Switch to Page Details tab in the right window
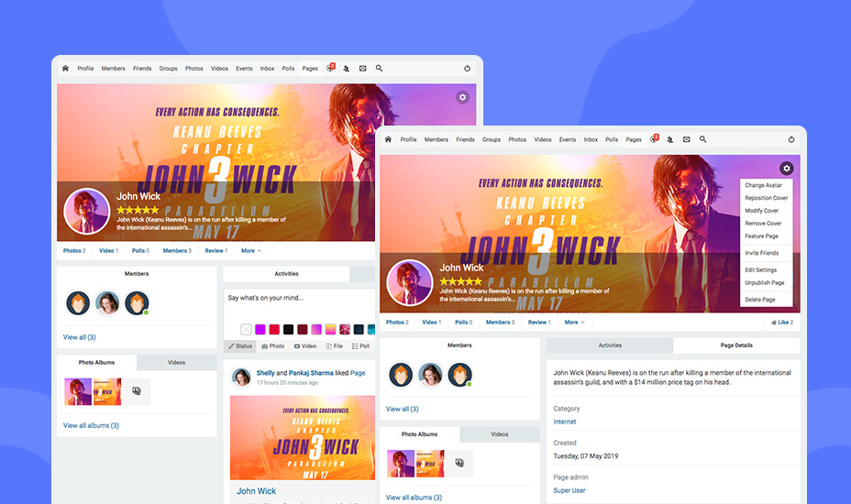The height and width of the screenshot is (504, 851). coord(736,345)
